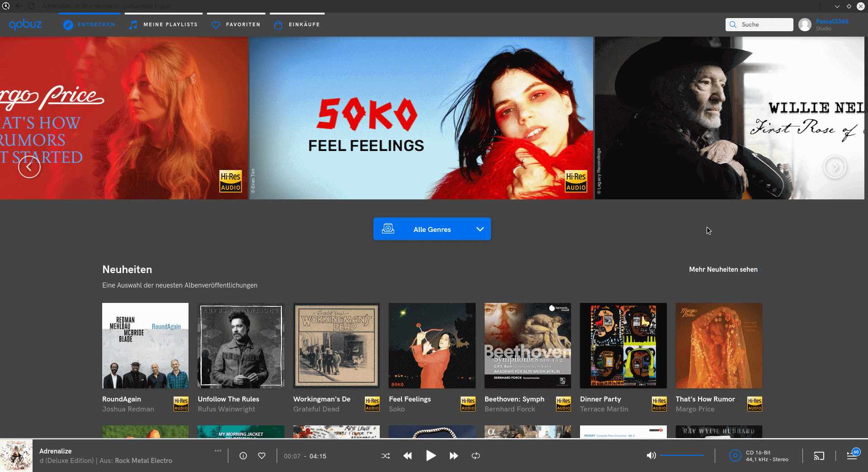Open the CD 16-Bit quality selector
This screenshot has height=472, width=868.
click(759, 456)
